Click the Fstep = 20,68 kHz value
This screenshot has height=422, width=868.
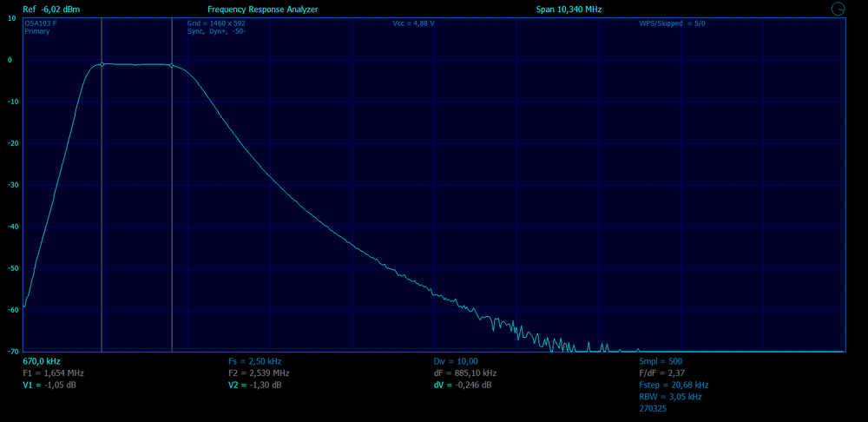[674, 385]
